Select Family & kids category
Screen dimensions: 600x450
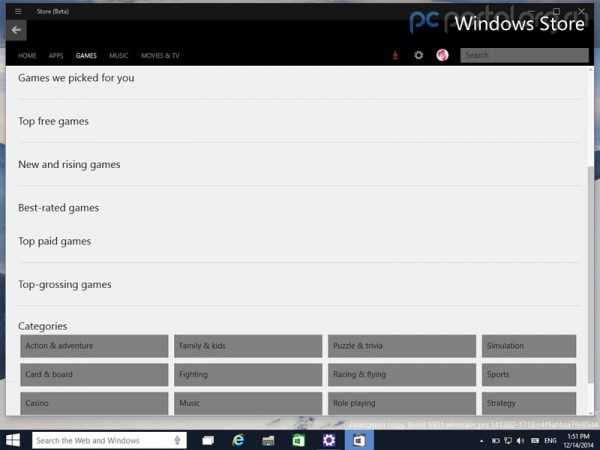[248, 346]
